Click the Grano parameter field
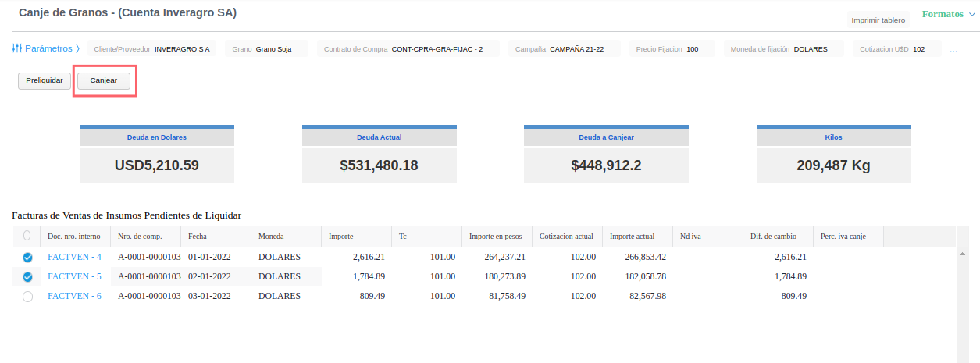 click(x=262, y=49)
